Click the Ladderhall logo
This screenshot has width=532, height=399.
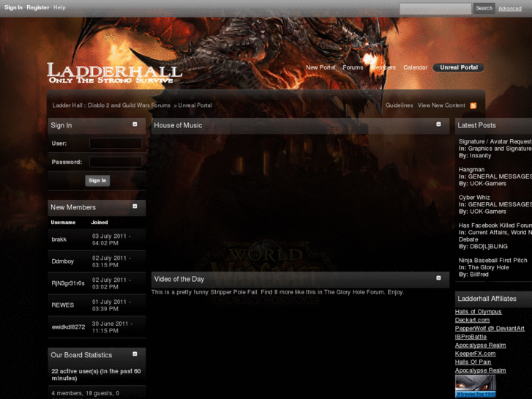point(114,72)
